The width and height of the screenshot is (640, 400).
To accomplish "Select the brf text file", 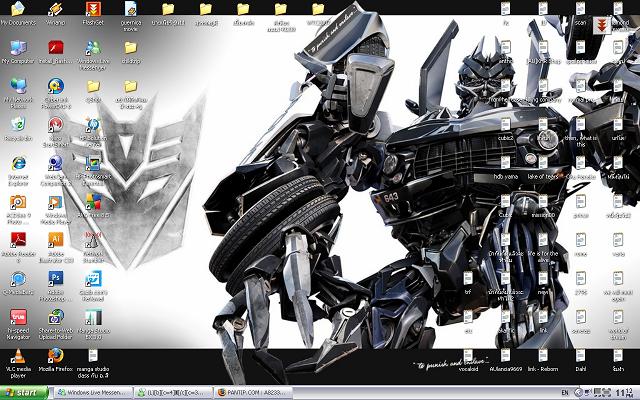I will pos(468,283).
